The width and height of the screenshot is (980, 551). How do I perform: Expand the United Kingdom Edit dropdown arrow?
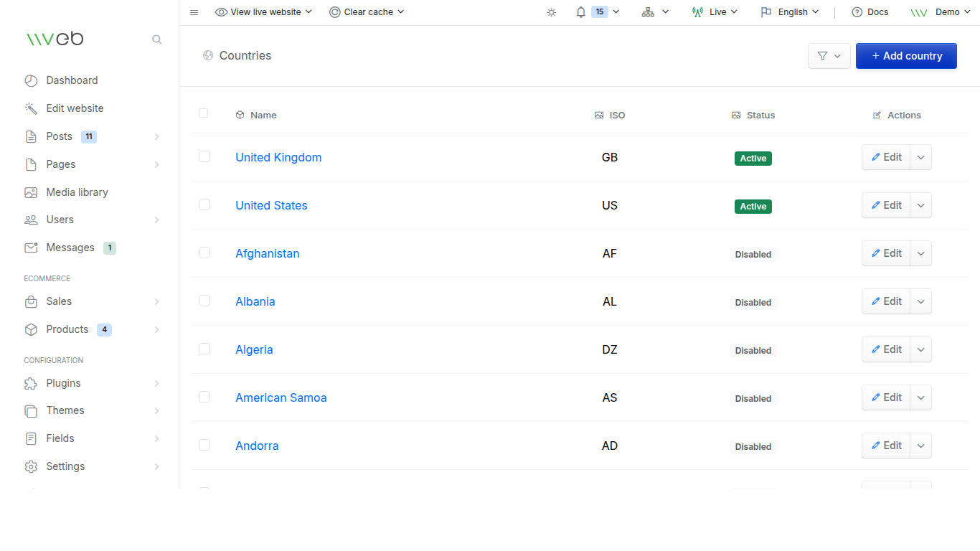[921, 157]
